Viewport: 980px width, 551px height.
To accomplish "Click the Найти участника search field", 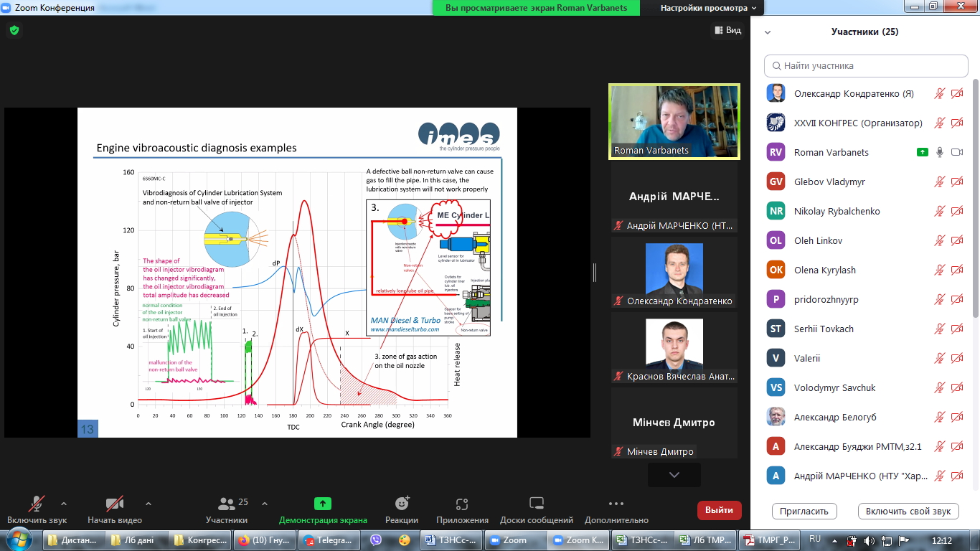I will [866, 66].
